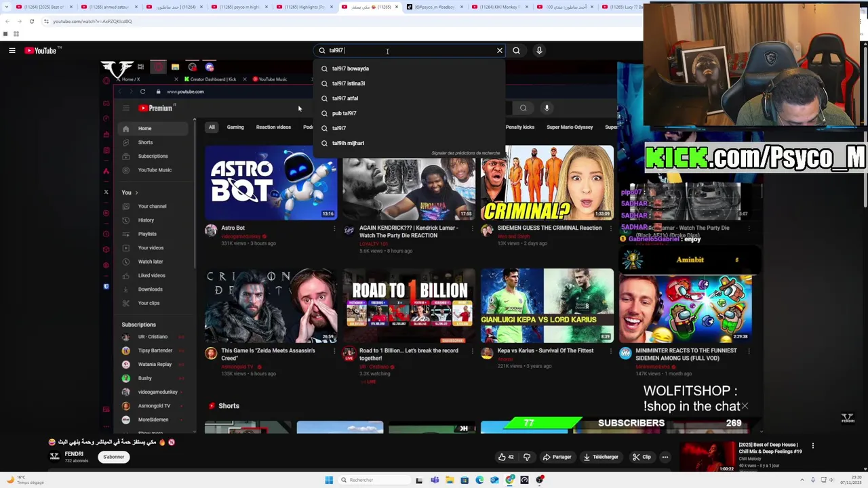The image size is (868, 488).
Task: Click the S'abonner subscribe button
Action: [x=114, y=457]
